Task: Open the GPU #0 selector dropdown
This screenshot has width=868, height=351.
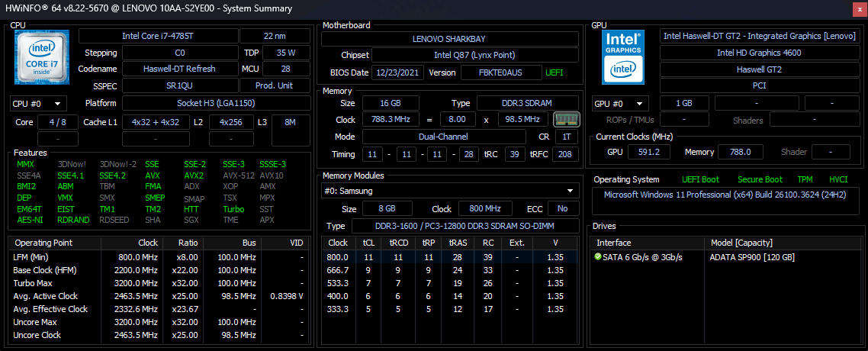Action: [620, 103]
